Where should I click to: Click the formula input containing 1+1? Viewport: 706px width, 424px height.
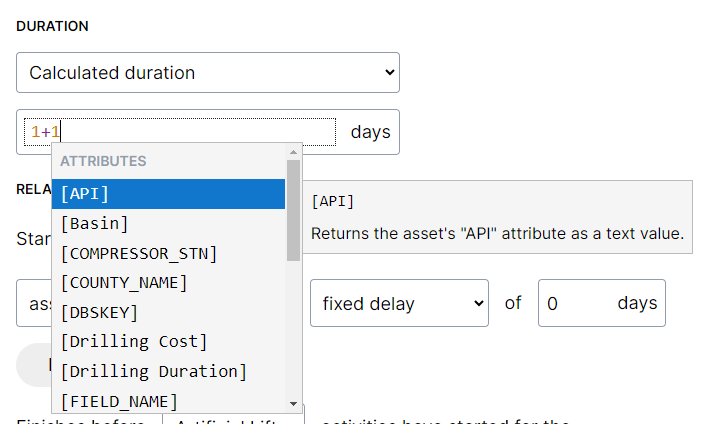point(180,132)
